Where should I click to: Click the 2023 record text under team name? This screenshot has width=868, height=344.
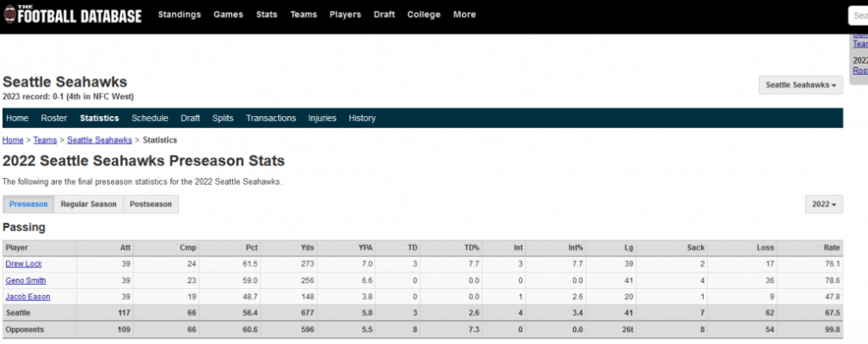coord(68,96)
